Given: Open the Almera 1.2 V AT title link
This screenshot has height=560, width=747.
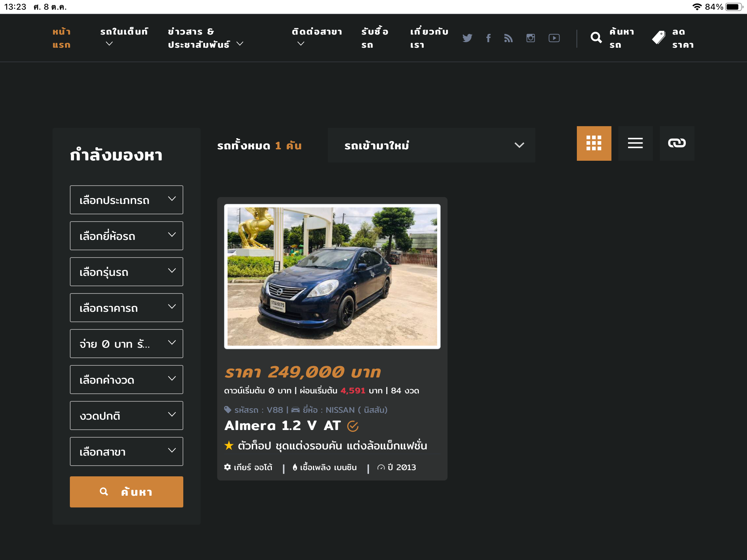Looking at the screenshot, I should pyautogui.click(x=283, y=426).
